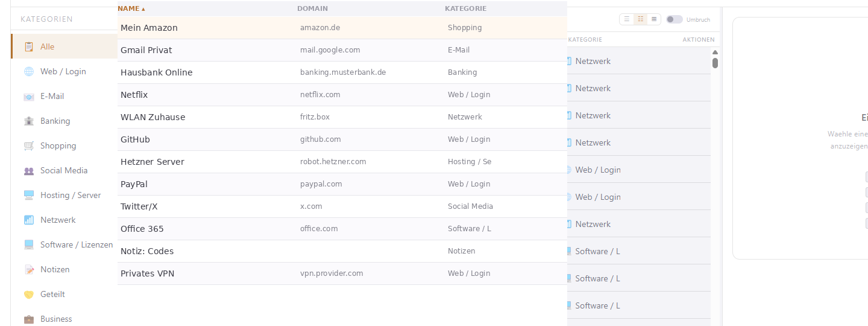Screen dimensions: 868x326
Task: Switch to compact table view
Action: click(654, 19)
